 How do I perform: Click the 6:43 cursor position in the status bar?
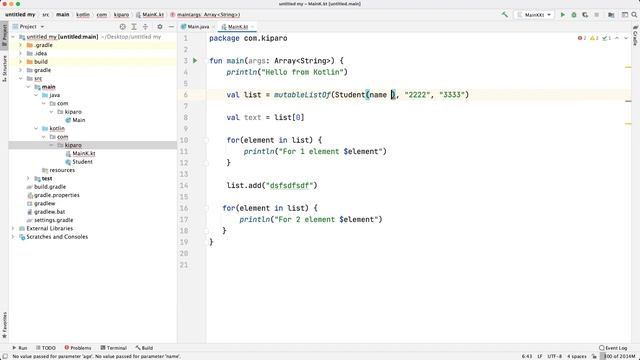coord(527,356)
